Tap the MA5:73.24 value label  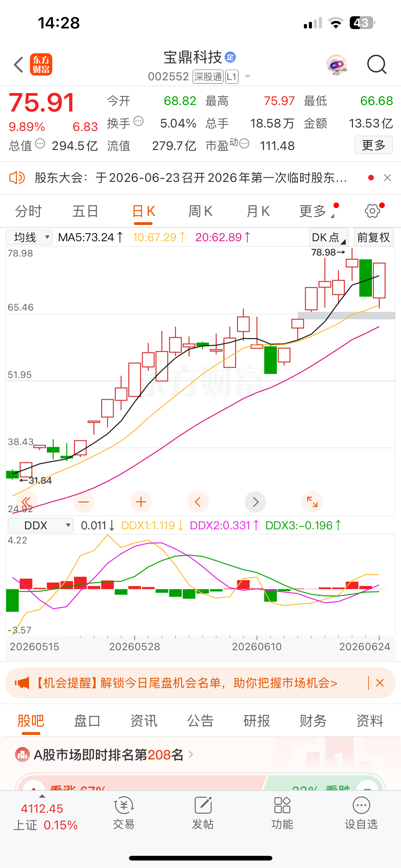coord(90,237)
